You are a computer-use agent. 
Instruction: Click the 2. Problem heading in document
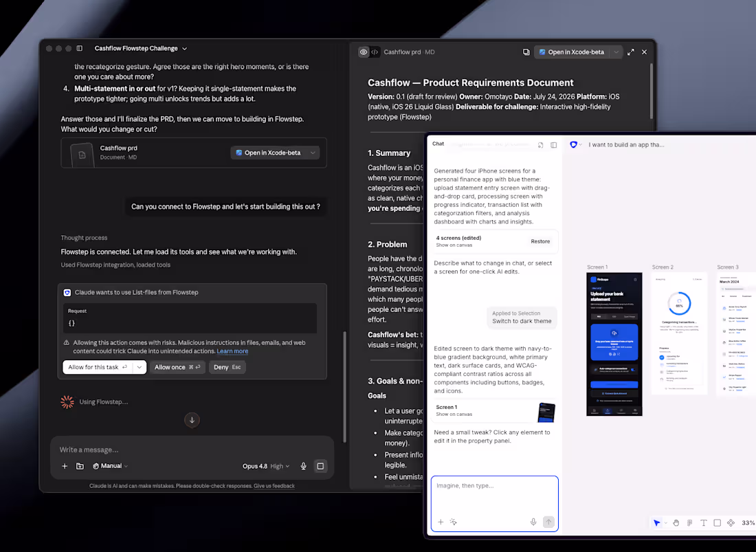[387, 245]
